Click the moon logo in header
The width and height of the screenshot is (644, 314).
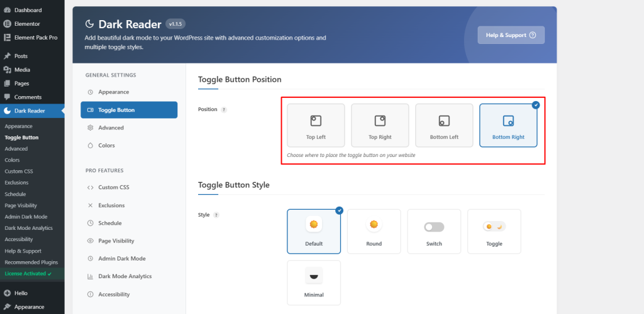pyautogui.click(x=89, y=24)
